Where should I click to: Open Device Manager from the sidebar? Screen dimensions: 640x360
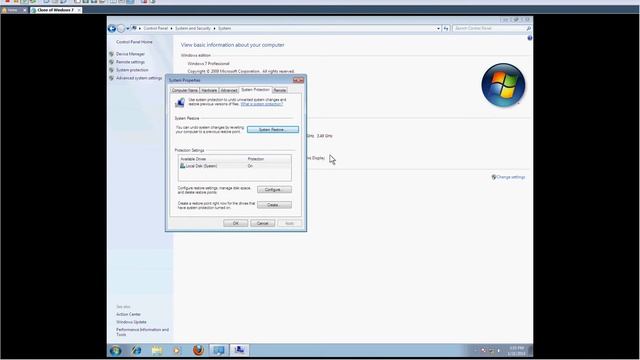point(130,54)
